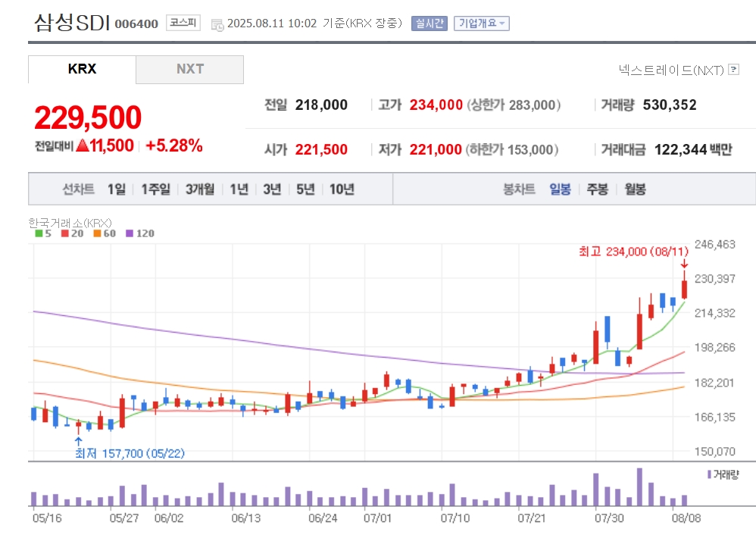Screen dimensions: 756x535
Task: Click the 05/16 date axis label
Action: point(47,518)
